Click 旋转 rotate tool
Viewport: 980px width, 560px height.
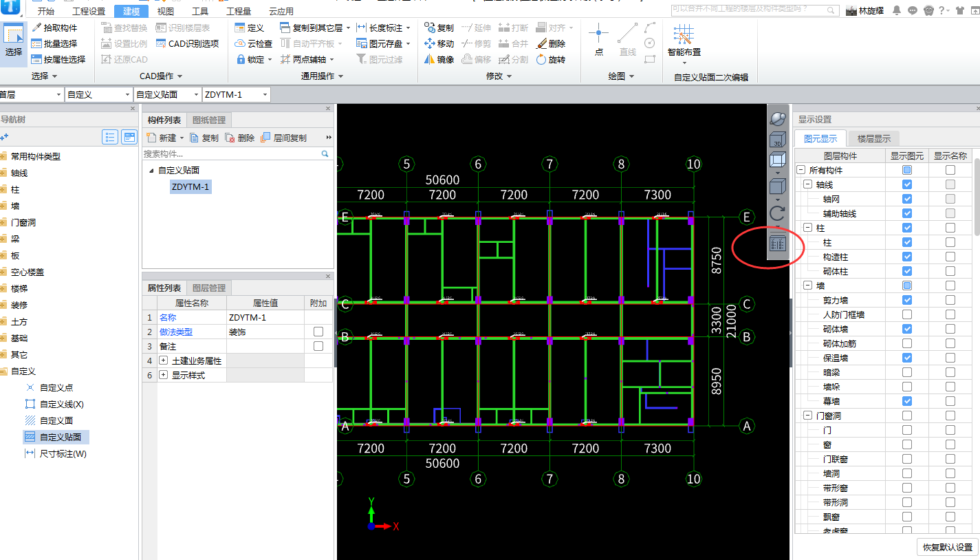click(550, 59)
